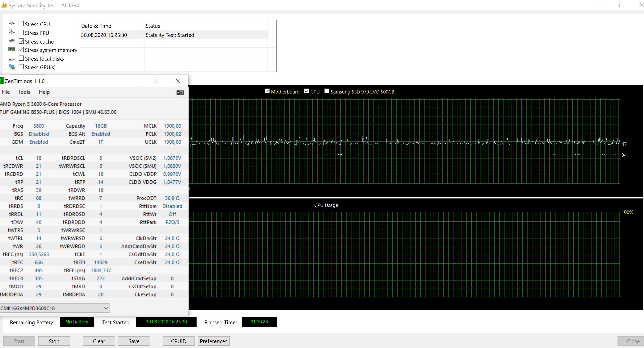Open the ZenTimings Help menu
This screenshot has width=644, height=348.
coord(44,92)
